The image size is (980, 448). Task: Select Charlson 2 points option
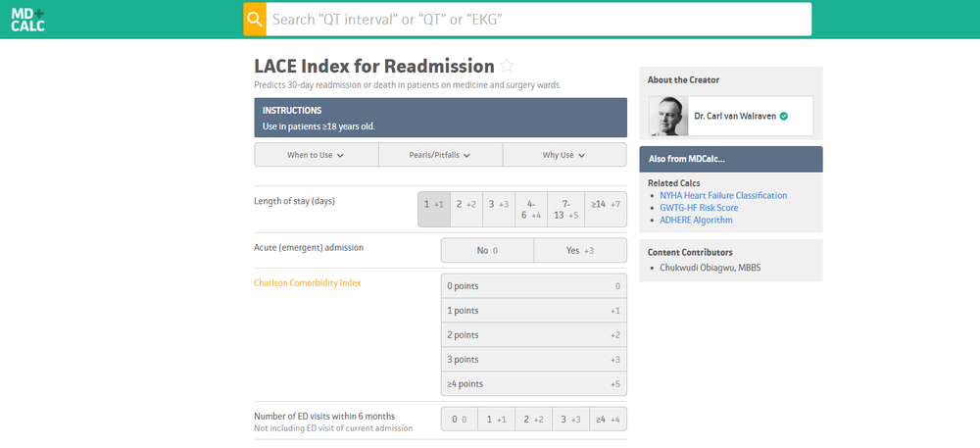[x=534, y=335]
